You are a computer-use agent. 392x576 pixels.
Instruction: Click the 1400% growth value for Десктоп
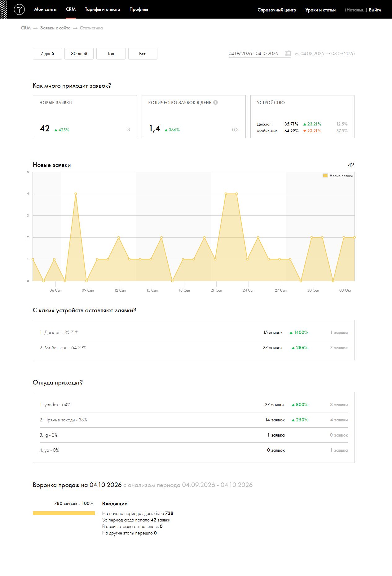click(x=299, y=332)
